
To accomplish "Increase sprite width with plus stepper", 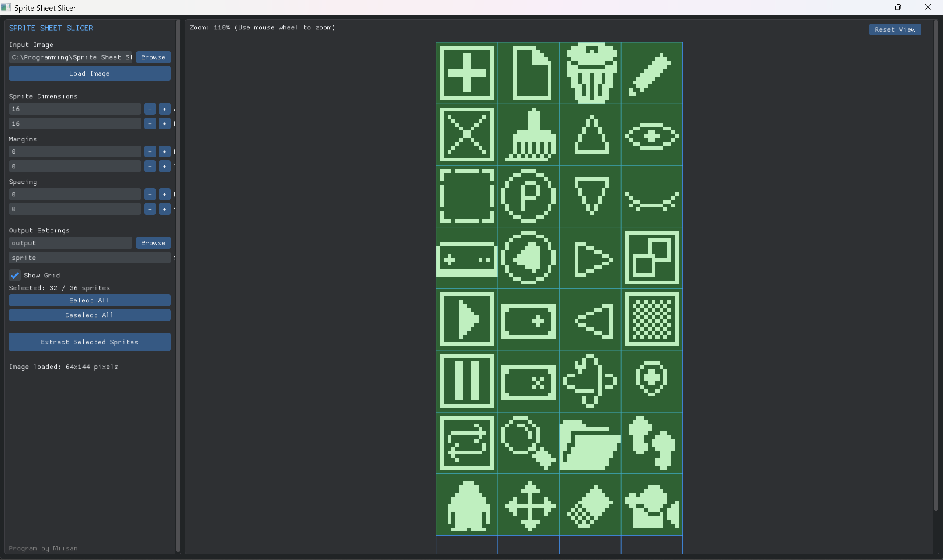I will tap(164, 109).
